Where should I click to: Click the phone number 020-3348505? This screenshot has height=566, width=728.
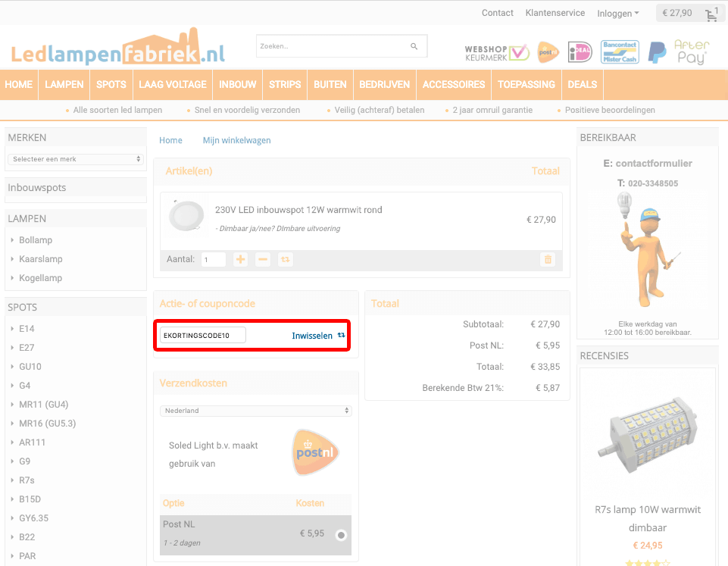(653, 183)
